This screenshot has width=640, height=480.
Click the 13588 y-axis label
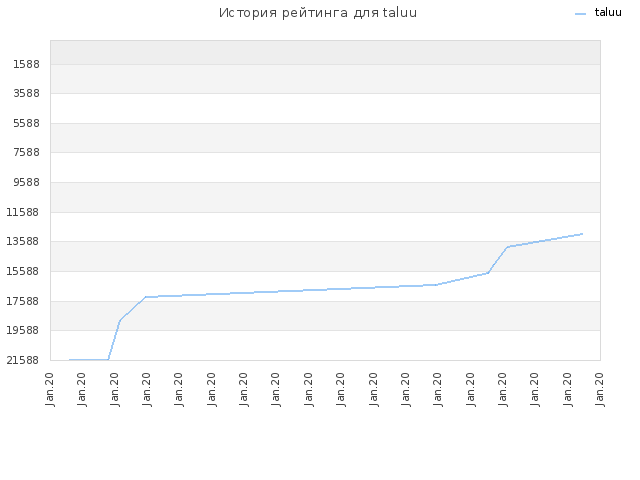tap(23, 241)
